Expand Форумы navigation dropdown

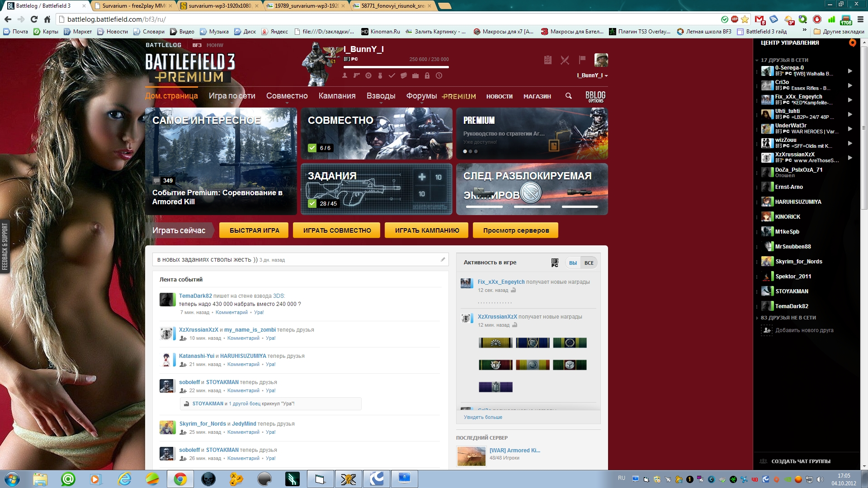(421, 96)
